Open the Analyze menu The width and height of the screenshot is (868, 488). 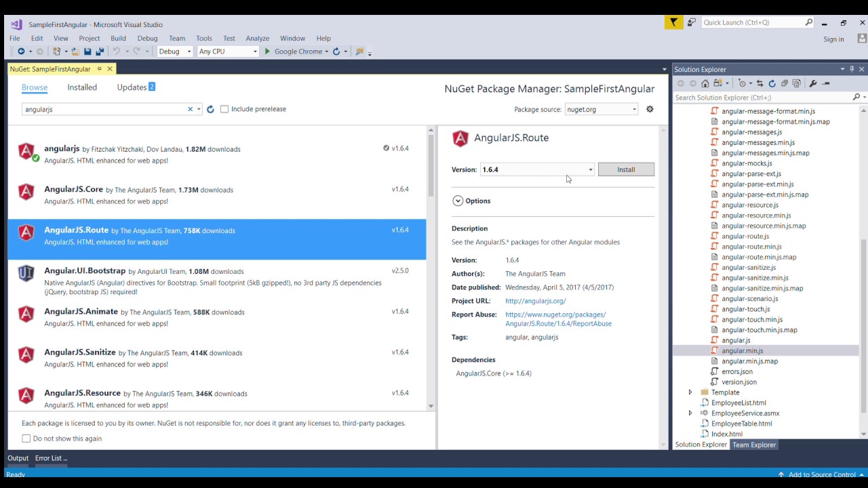point(258,39)
